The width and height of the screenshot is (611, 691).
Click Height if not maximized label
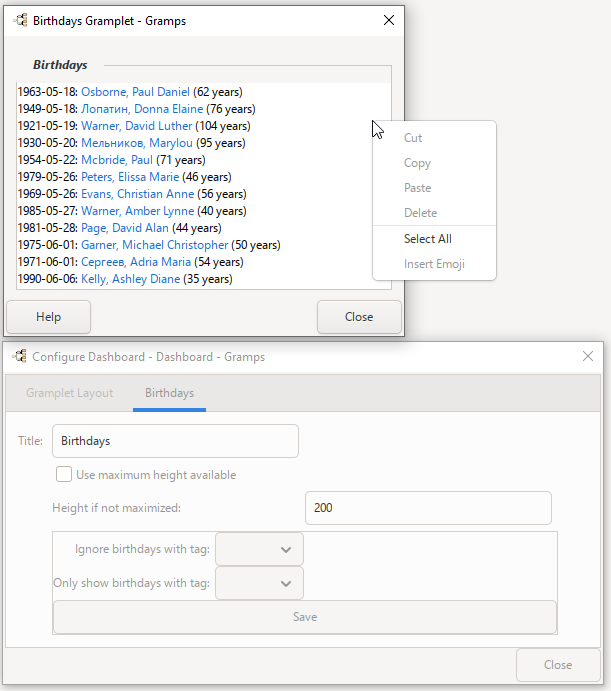pyautogui.click(x=116, y=508)
